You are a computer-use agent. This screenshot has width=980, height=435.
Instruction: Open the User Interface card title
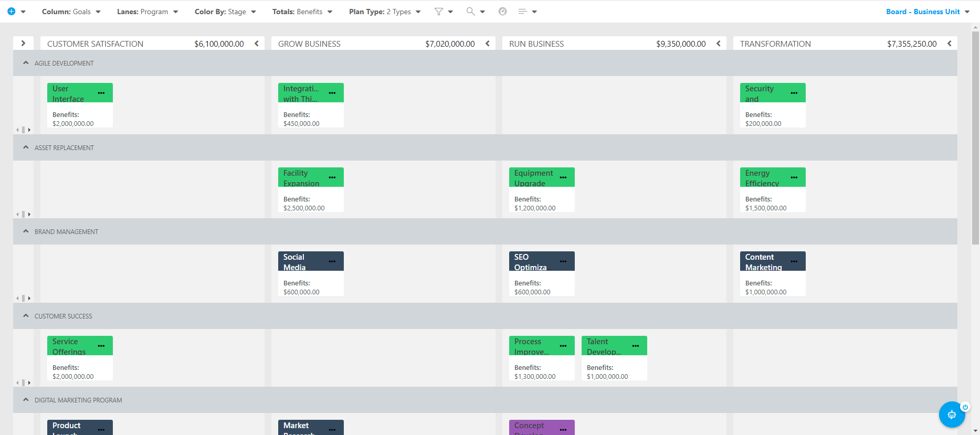tap(68, 93)
